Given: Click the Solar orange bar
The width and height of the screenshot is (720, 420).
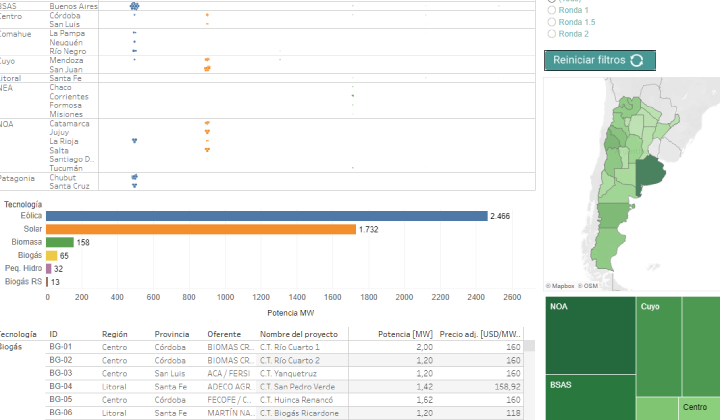Looking at the screenshot, I should point(201,229).
